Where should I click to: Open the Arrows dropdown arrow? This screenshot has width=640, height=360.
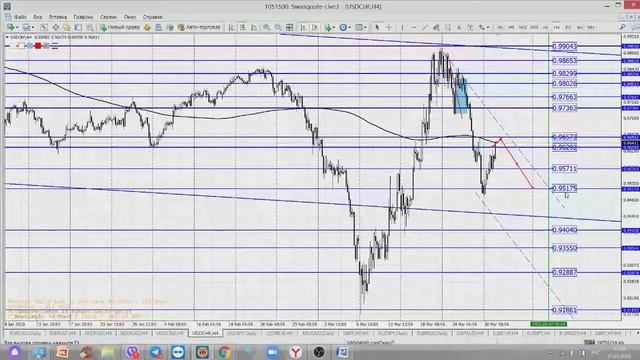tap(488, 27)
